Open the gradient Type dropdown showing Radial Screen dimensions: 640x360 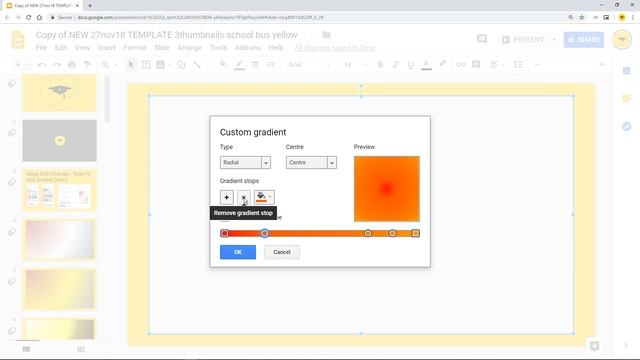[x=245, y=162]
